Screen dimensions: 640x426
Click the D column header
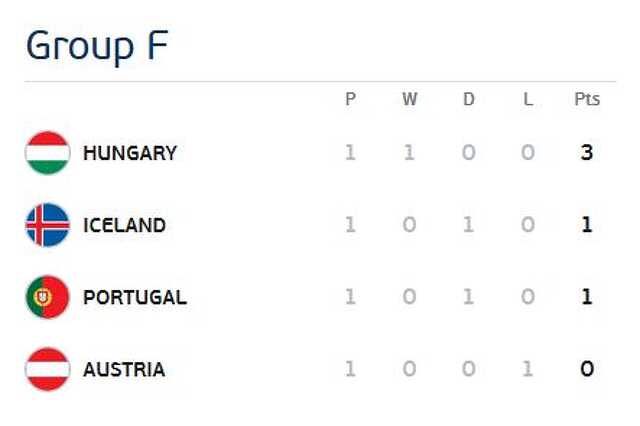point(469,99)
